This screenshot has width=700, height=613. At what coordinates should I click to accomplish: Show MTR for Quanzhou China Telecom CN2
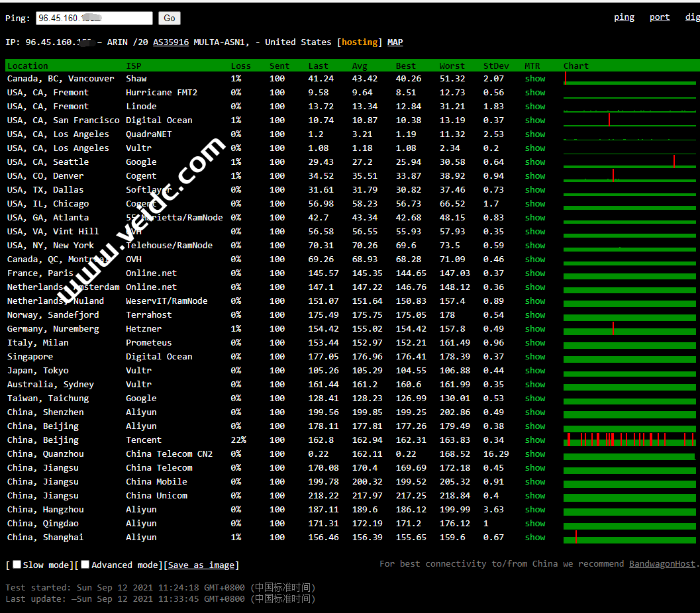click(535, 454)
